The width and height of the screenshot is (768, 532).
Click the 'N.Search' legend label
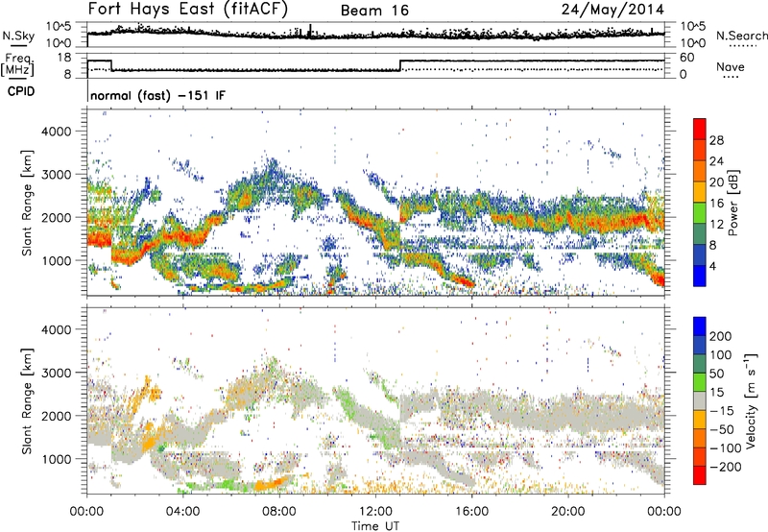(x=741, y=36)
